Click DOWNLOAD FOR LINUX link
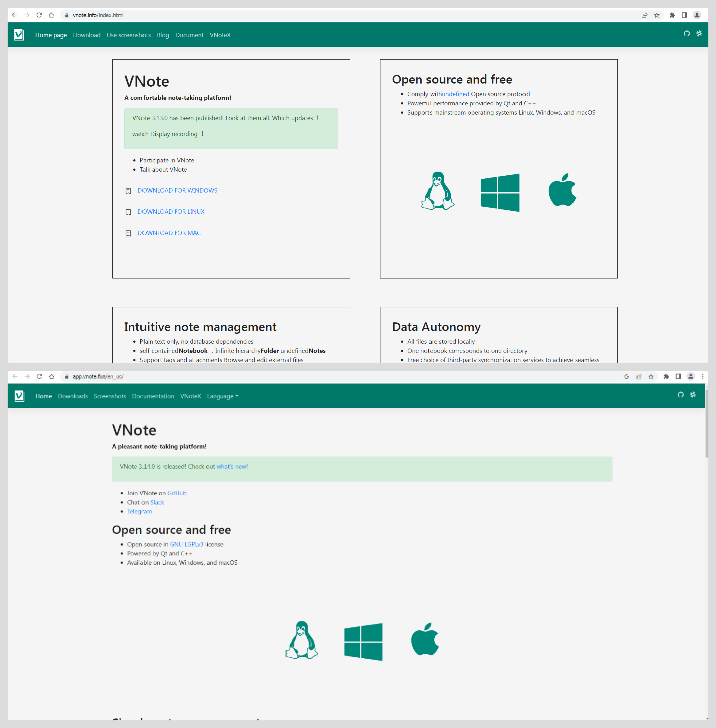This screenshot has height=728, width=716. (171, 212)
